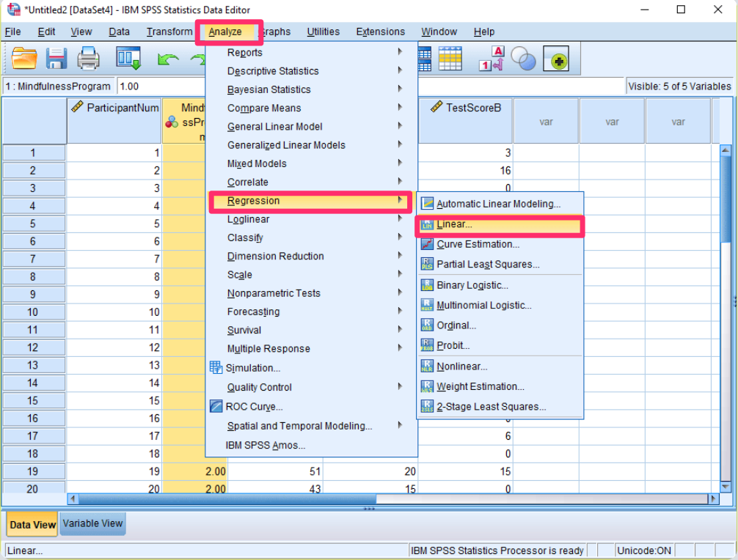Click the horizontal scrollbar thumb

(228, 498)
